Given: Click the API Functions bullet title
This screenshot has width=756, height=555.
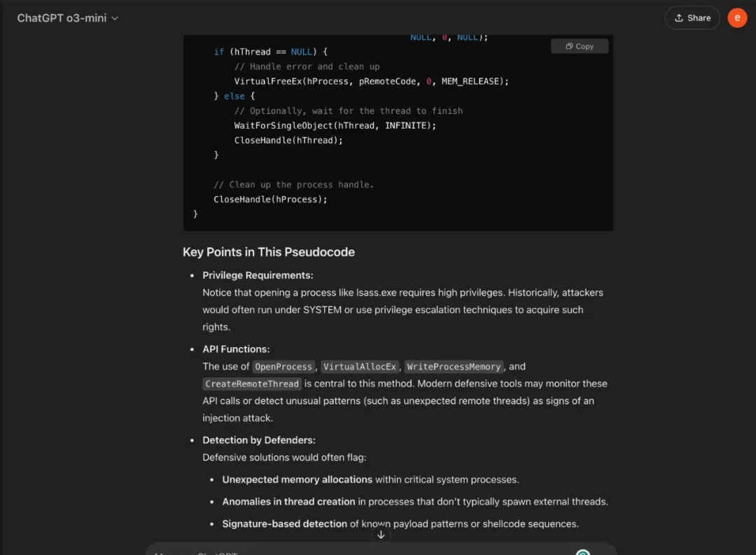Looking at the screenshot, I should (x=236, y=349).
